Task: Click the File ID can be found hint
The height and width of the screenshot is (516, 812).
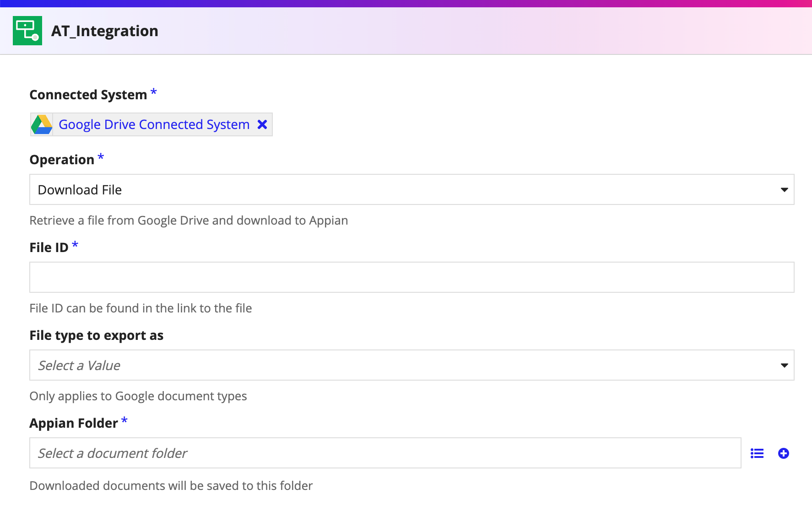Action: click(141, 308)
